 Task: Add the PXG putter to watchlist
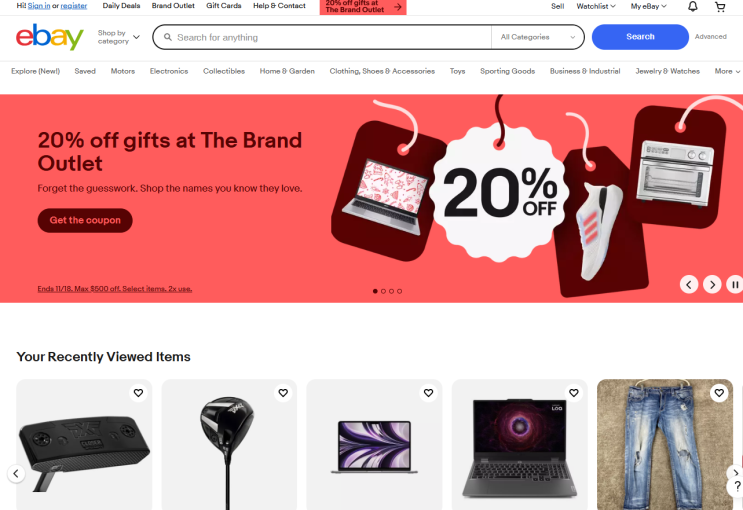click(138, 393)
